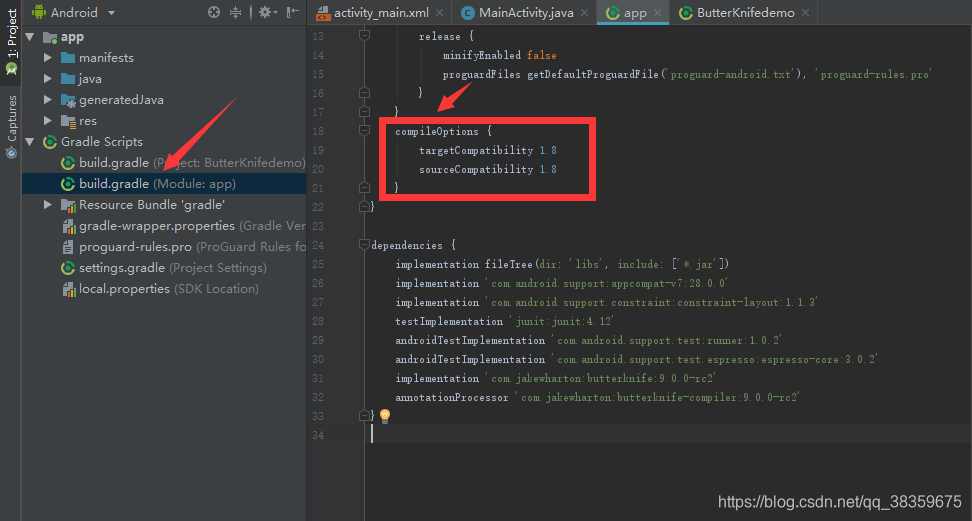The height and width of the screenshot is (521, 972).
Task: Click the settings.gradle file icon
Action: pyautogui.click(x=68, y=268)
